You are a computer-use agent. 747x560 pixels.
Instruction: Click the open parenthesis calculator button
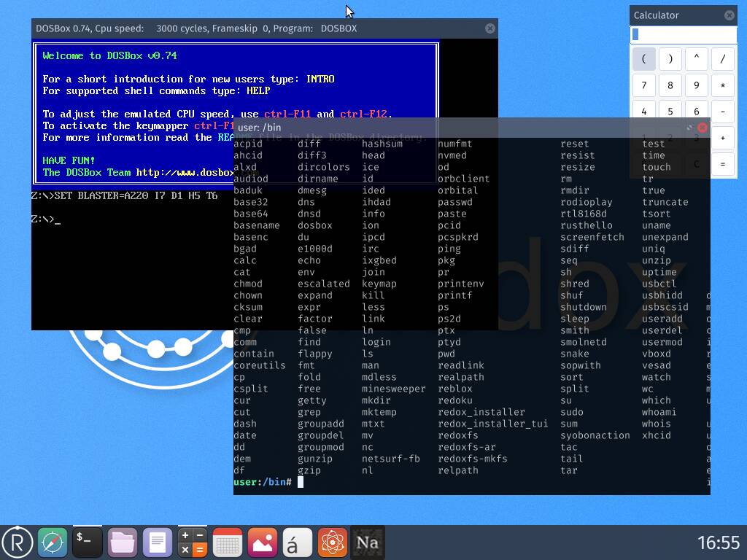pos(643,59)
